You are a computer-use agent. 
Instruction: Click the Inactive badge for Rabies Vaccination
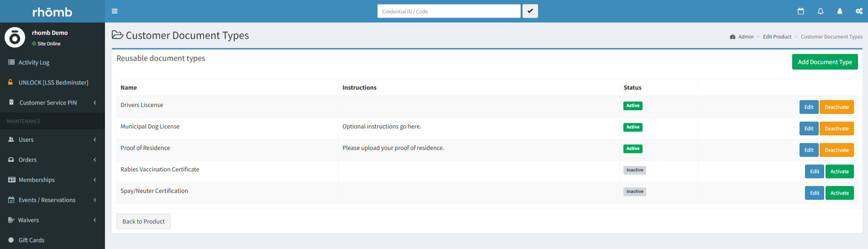tap(635, 170)
